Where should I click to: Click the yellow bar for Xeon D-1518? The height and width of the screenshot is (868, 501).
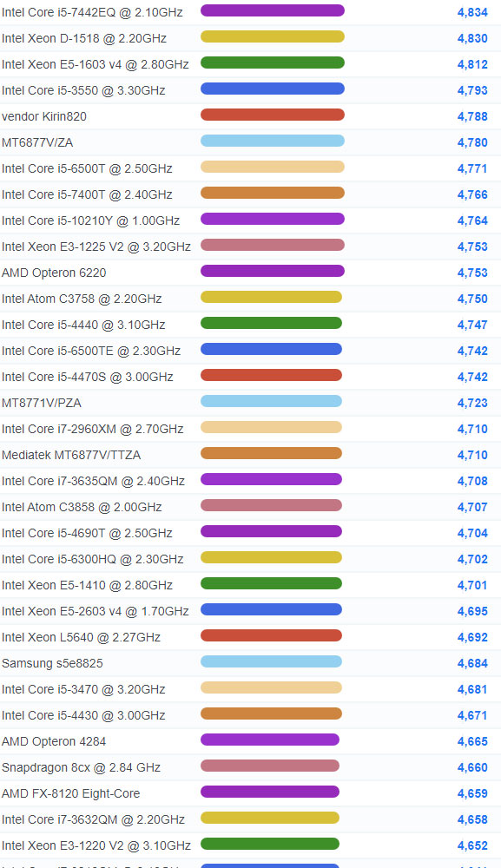[x=273, y=36]
